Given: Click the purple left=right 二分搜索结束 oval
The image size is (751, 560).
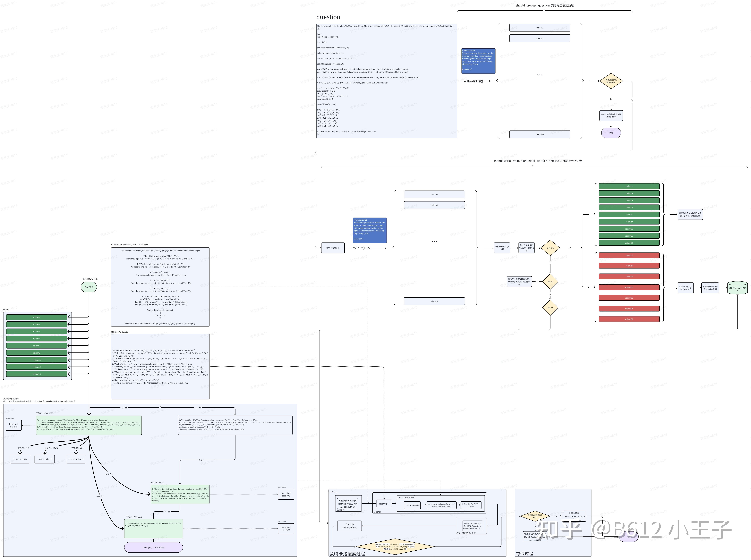Looking at the screenshot, I should tap(154, 547).
